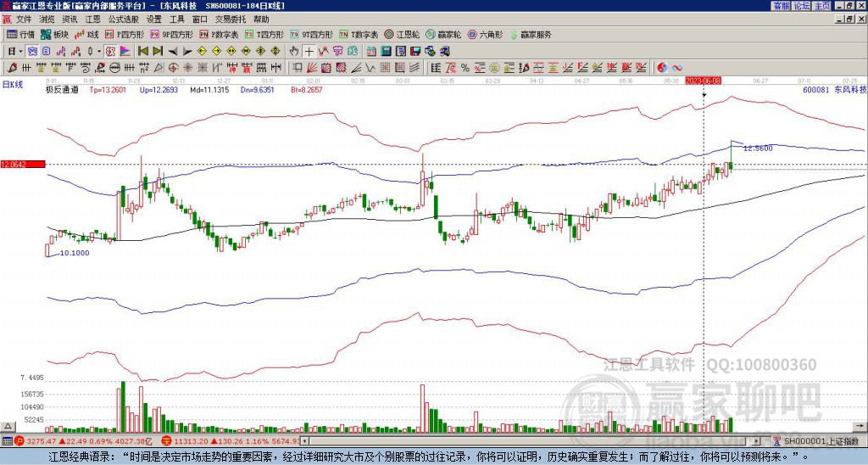Click the infinity symbol icon
Viewport: 868px width, 465px height.
pos(677,68)
